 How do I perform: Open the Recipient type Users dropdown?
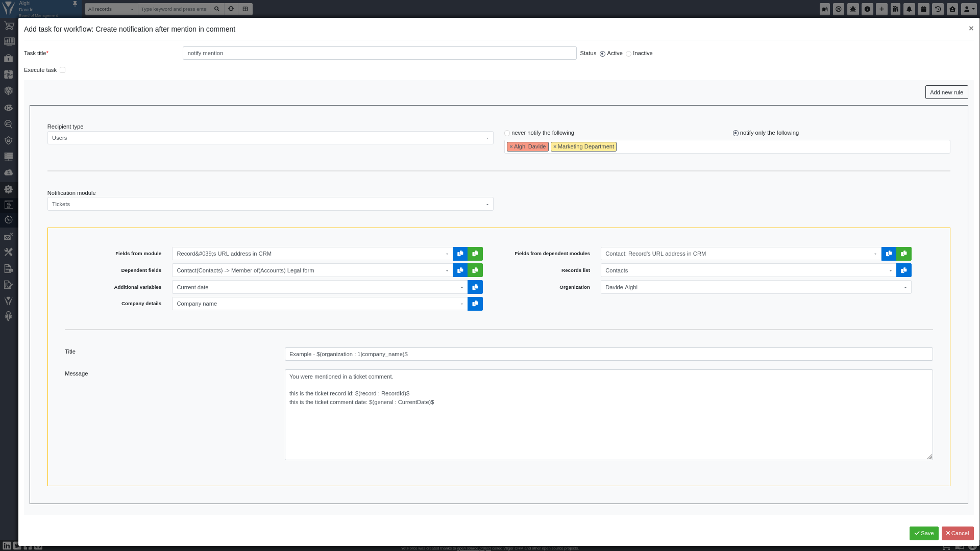pos(270,138)
